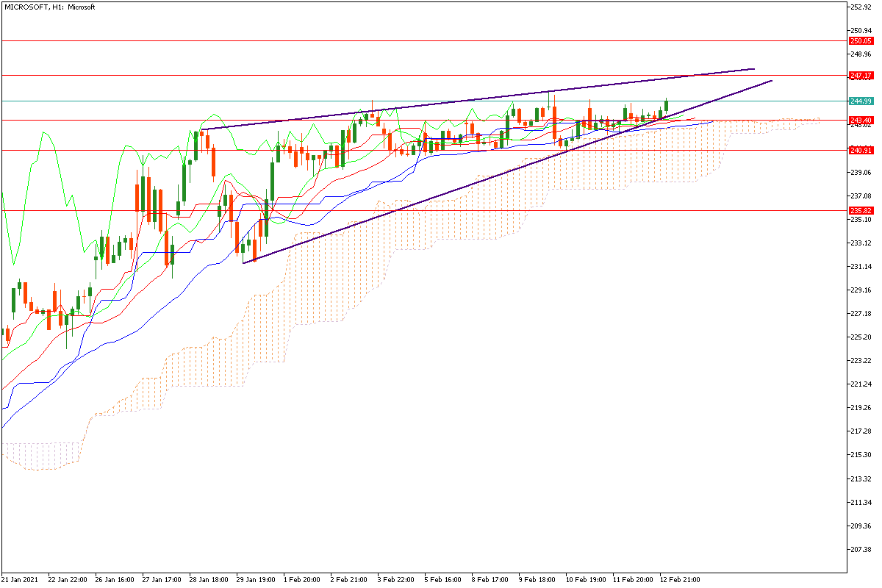Click the 12 Feb 21:00 time label

pyautogui.click(x=680, y=579)
